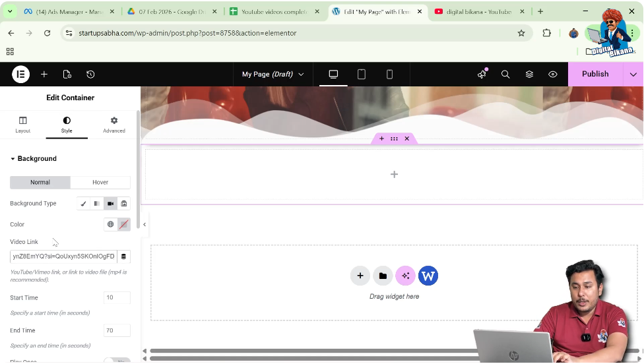Open the History clock icon
Screen dimensions: 644x364
coord(90,75)
